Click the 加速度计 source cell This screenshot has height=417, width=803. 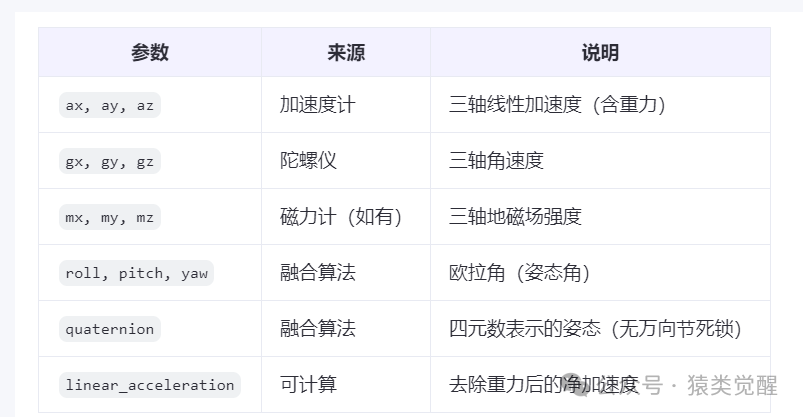[x=318, y=105]
